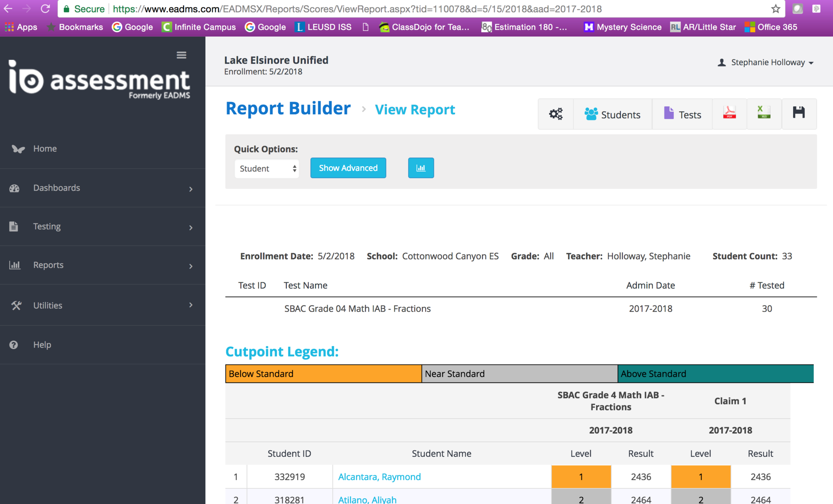This screenshot has height=504, width=833.
Task: Click the report settings gears icon
Action: (x=556, y=114)
